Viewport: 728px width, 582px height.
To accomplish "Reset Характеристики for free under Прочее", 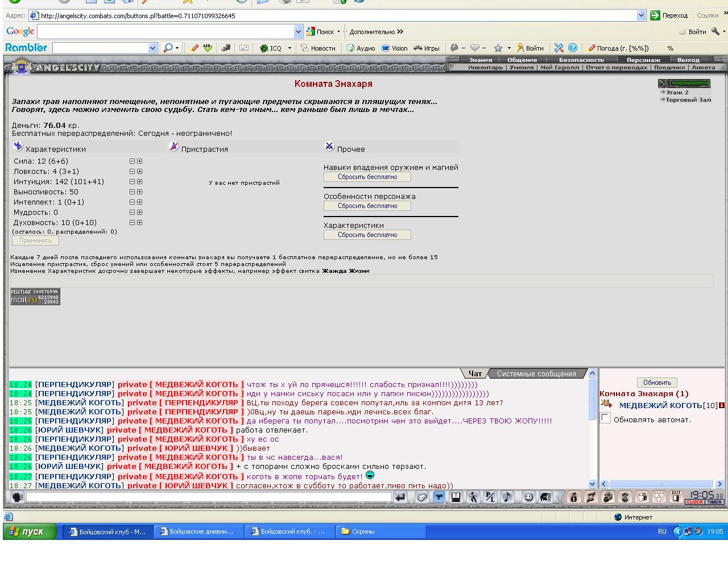I will (367, 235).
